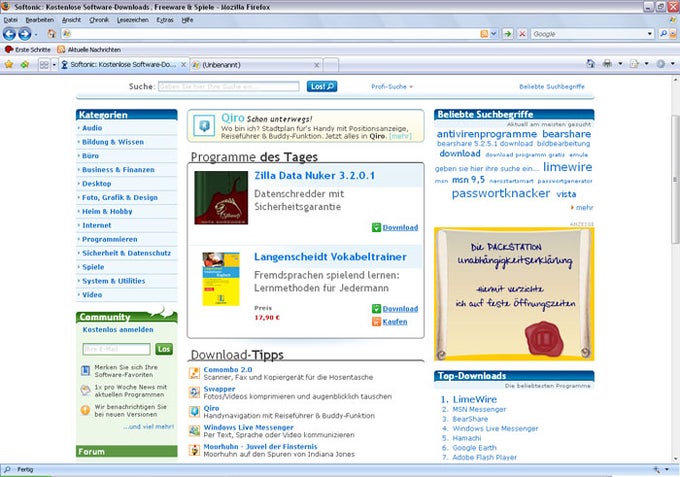Click the Comombo 2.0 program icon
Image resolution: width=680 pixels, height=477 pixels.
[194, 373]
